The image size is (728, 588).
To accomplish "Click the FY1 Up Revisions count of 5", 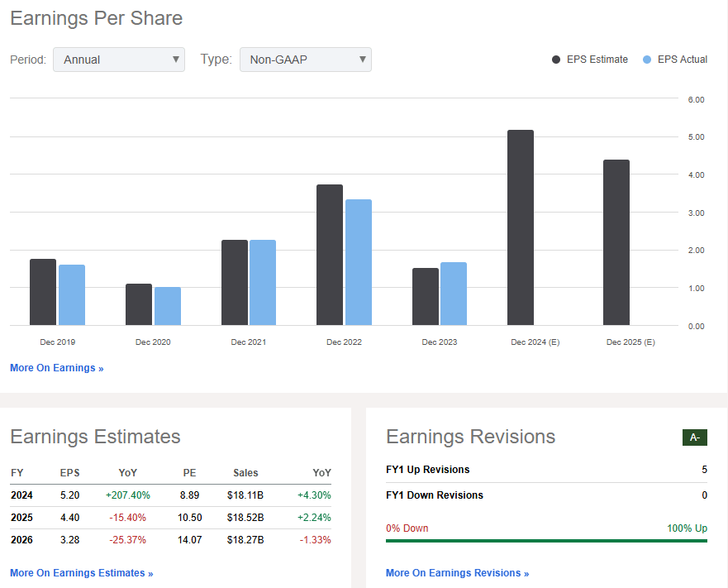I will click(x=704, y=468).
